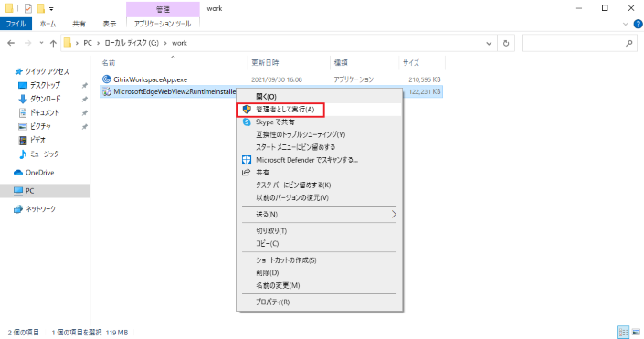Viewport: 644px width, 339px height.
Task: Open the 表示 ribbon tab
Action: point(110,24)
